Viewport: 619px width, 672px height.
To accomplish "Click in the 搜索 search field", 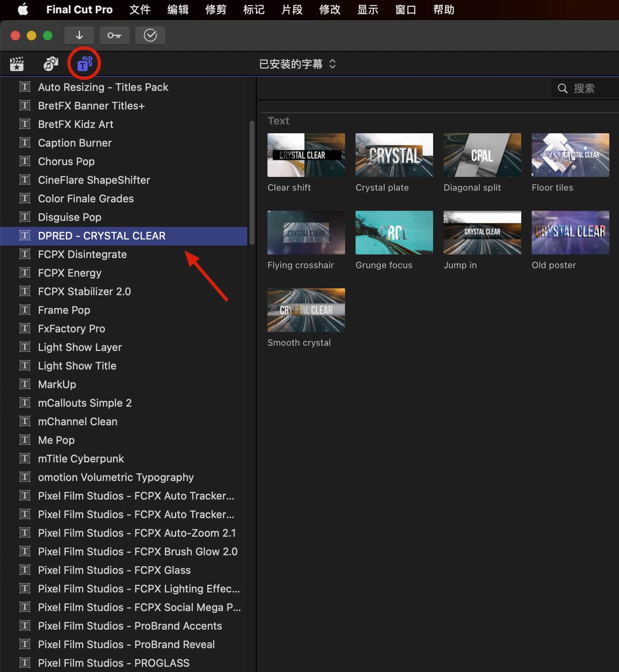I will (586, 88).
